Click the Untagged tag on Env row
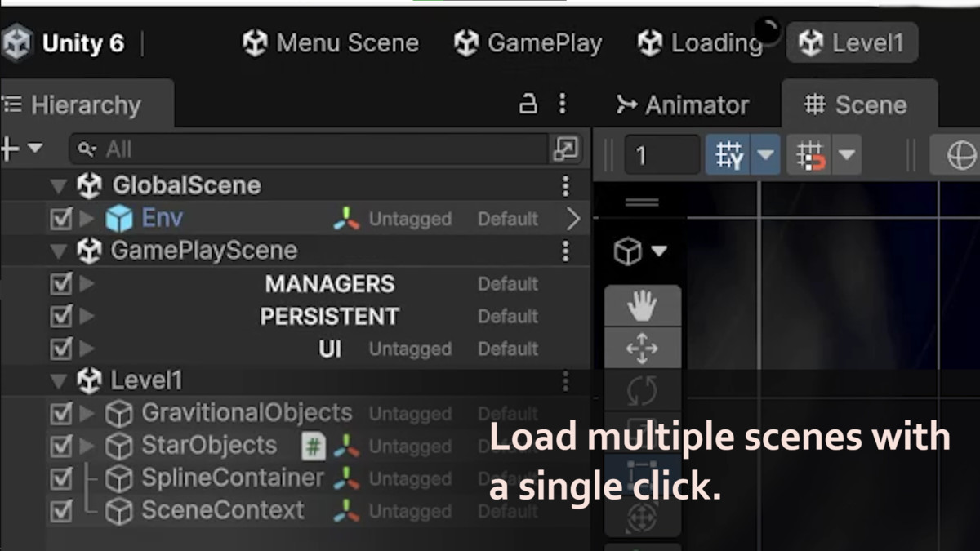The width and height of the screenshot is (980, 551). point(410,219)
